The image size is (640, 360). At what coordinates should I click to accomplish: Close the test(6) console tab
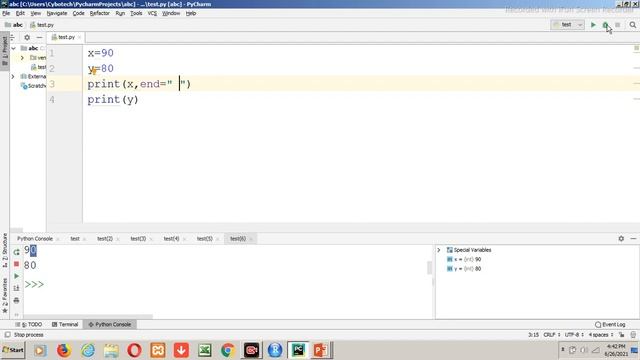251,239
